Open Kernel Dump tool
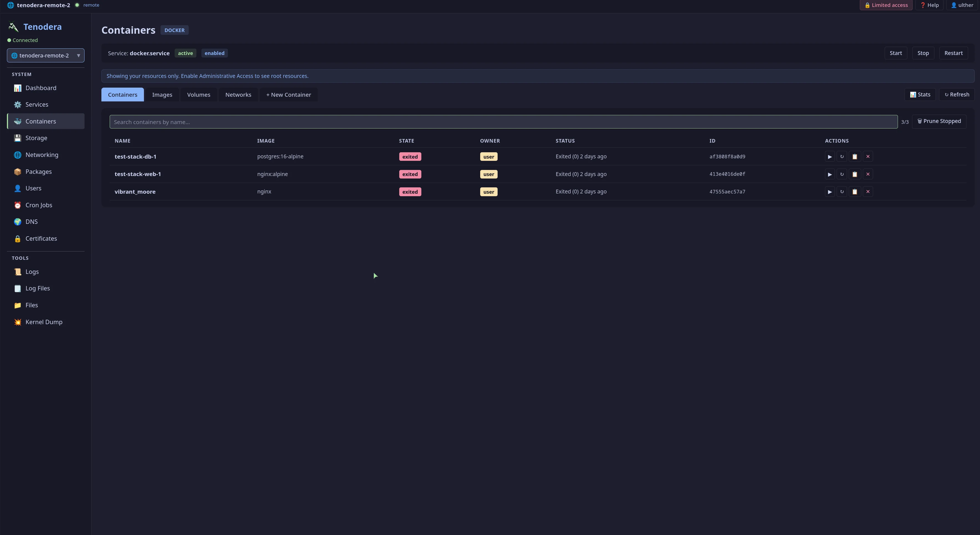980x535 pixels. pos(46,322)
